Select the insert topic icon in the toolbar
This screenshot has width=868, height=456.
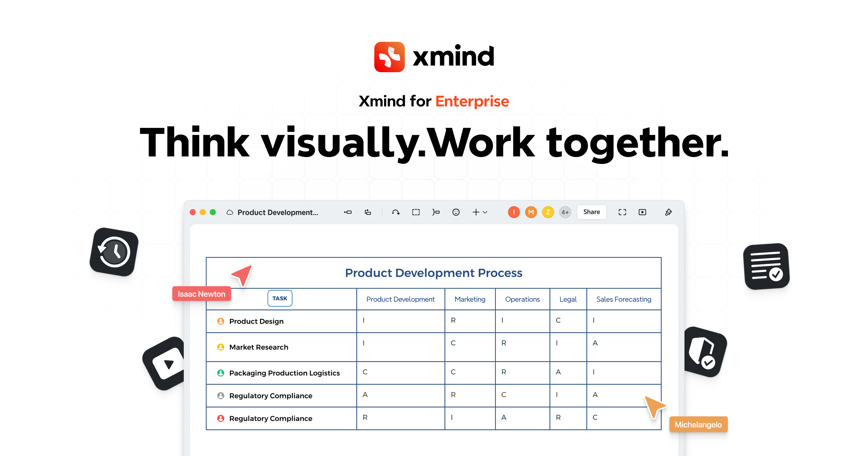348,212
